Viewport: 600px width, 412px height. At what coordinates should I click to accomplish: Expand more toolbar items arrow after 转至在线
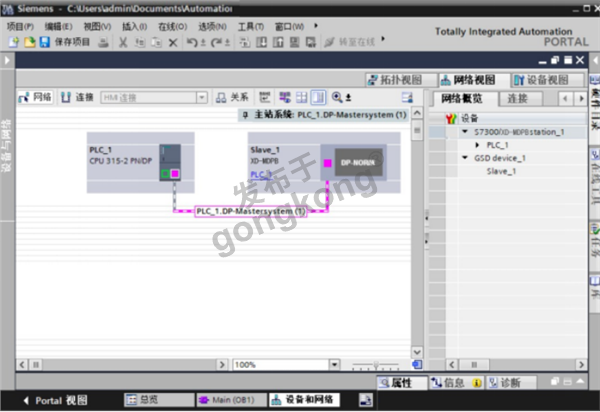point(383,39)
